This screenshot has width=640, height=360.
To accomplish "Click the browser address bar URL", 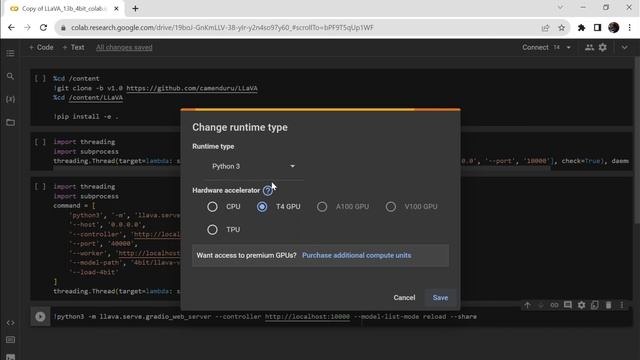I will [222, 27].
